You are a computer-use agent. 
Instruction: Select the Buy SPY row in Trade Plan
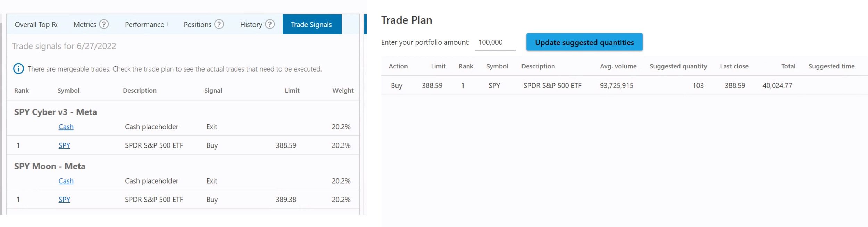tap(552, 86)
